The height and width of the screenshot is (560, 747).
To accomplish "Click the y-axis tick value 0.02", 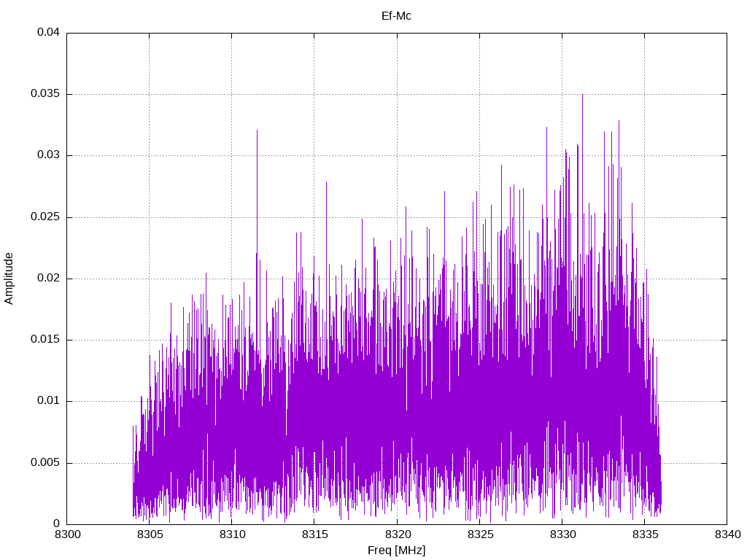I will [49, 278].
